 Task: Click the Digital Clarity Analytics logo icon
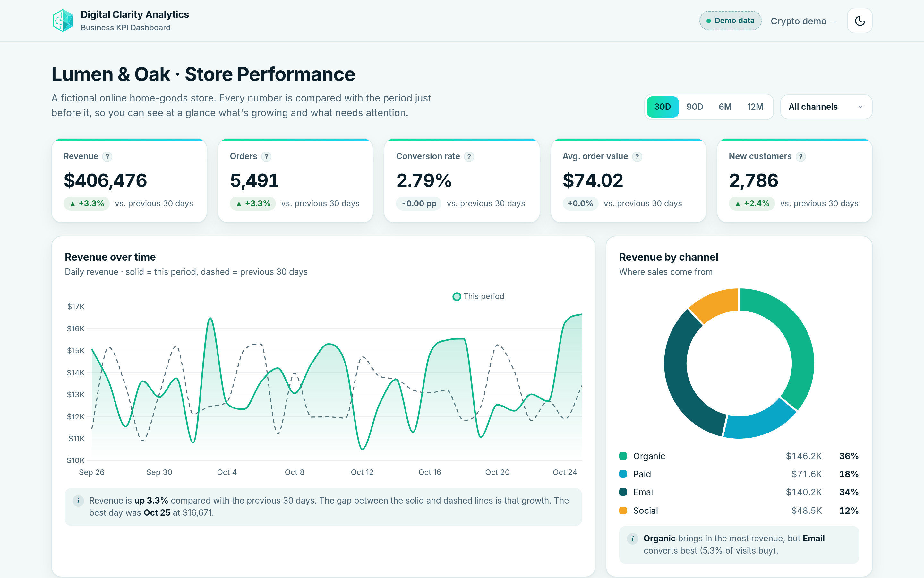[x=63, y=21]
